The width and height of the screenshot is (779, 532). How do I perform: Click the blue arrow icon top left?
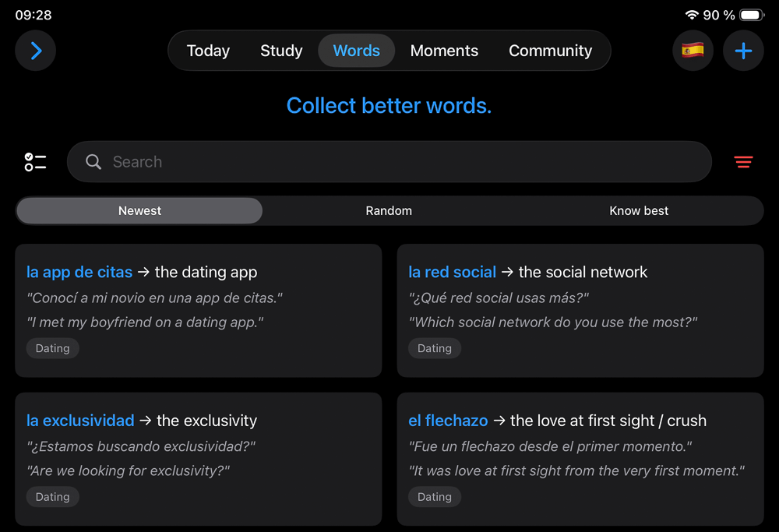pyautogui.click(x=35, y=50)
